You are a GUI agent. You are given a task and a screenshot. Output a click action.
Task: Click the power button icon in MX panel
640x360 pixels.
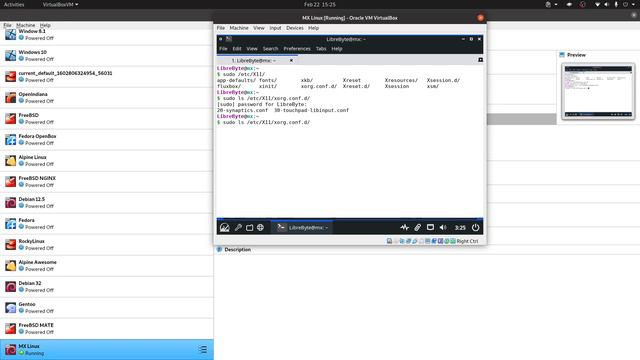click(476, 227)
